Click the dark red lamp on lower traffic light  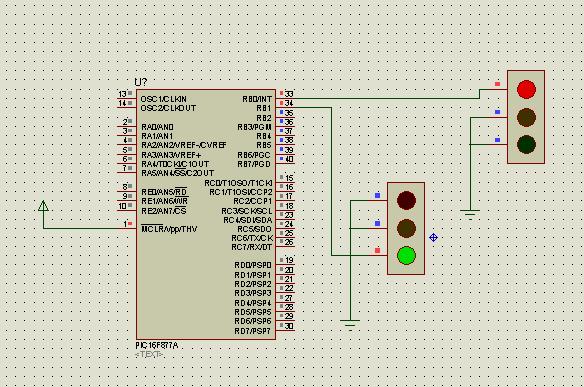[x=406, y=200]
